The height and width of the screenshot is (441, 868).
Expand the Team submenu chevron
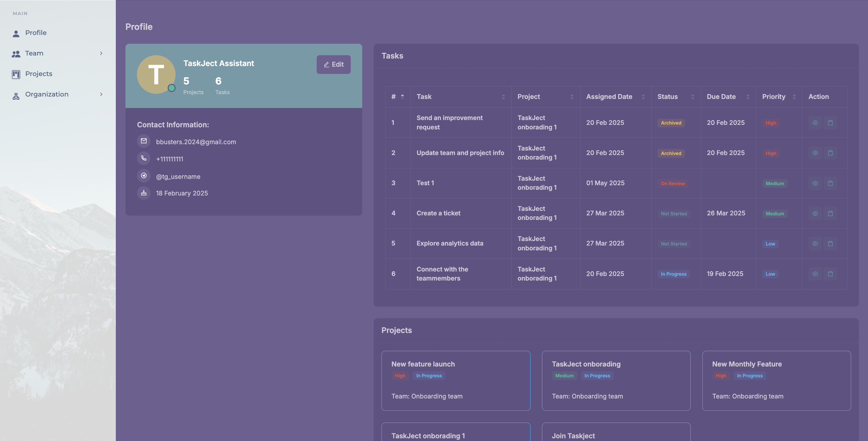click(101, 53)
